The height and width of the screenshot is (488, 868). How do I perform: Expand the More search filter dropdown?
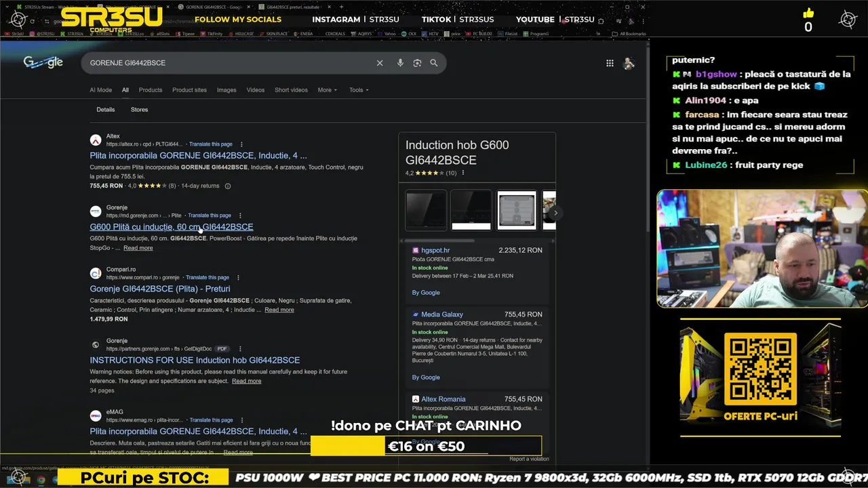[x=327, y=90]
